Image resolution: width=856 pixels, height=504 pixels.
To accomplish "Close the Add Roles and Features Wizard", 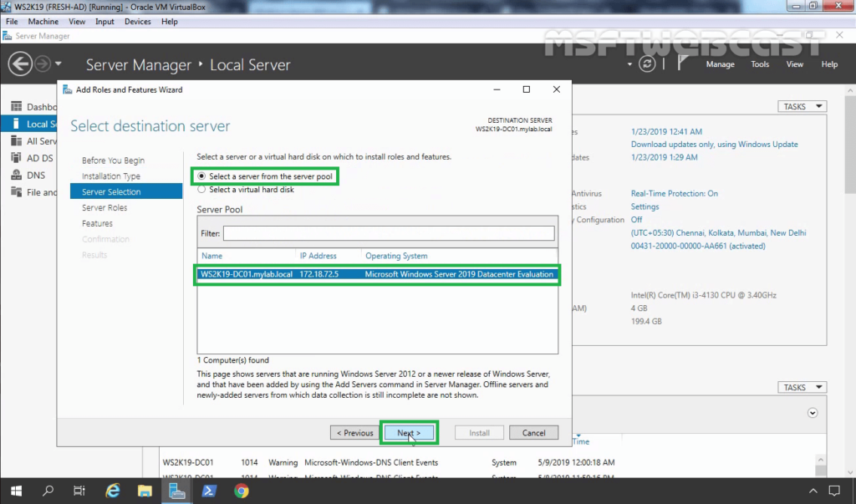I will click(556, 89).
